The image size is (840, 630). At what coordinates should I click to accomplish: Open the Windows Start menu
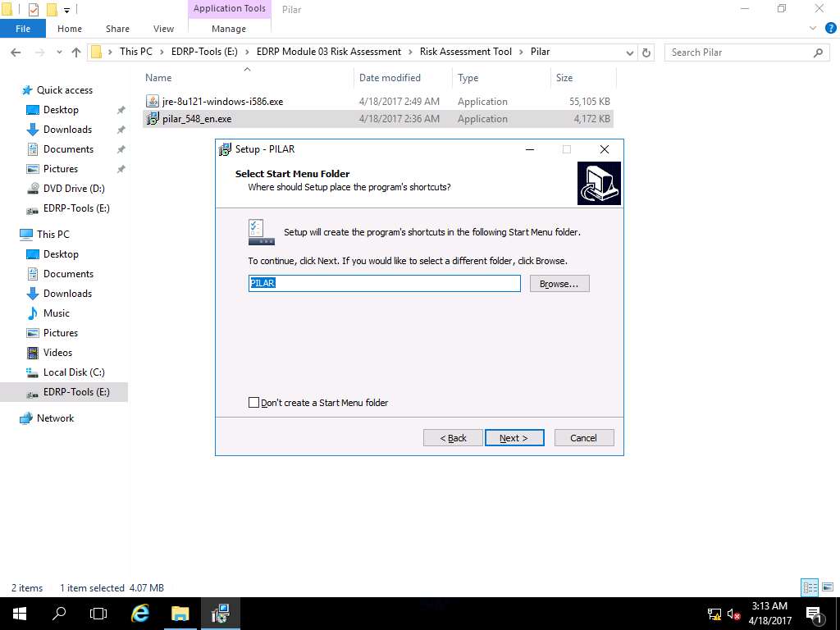(20, 614)
